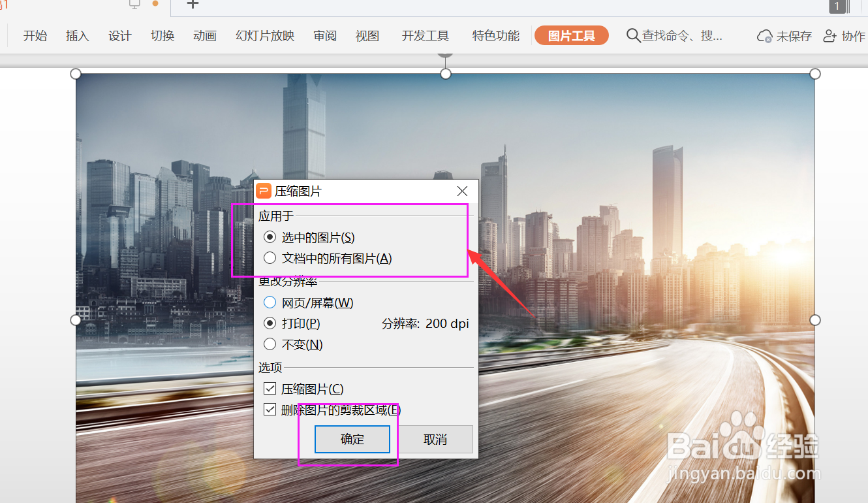Add a new document tab with plus
This screenshot has height=503, width=868.
tap(193, 5)
